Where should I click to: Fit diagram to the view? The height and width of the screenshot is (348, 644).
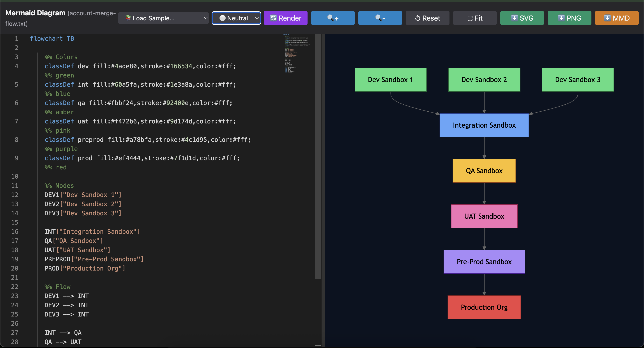tap(474, 18)
